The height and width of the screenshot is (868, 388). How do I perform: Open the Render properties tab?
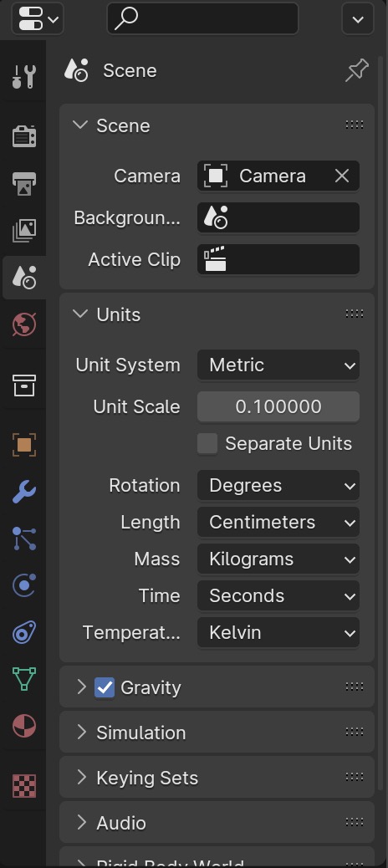(x=23, y=135)
